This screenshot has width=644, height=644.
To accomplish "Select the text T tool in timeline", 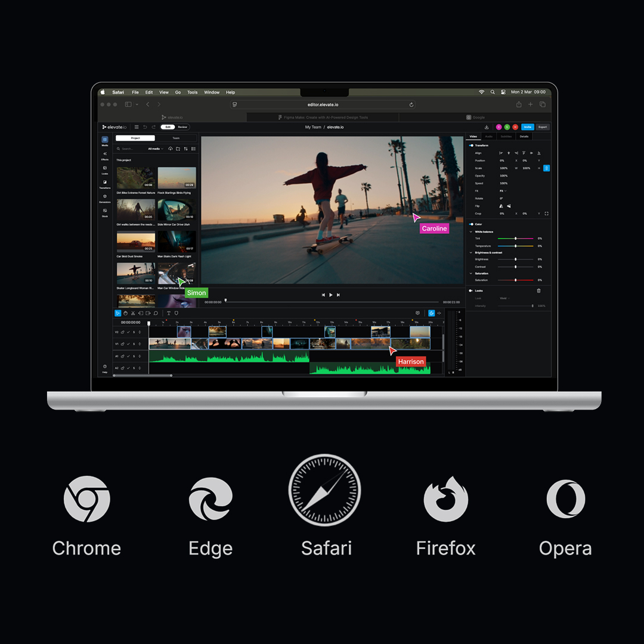I will pyautogui.click(x=168, y=314).
